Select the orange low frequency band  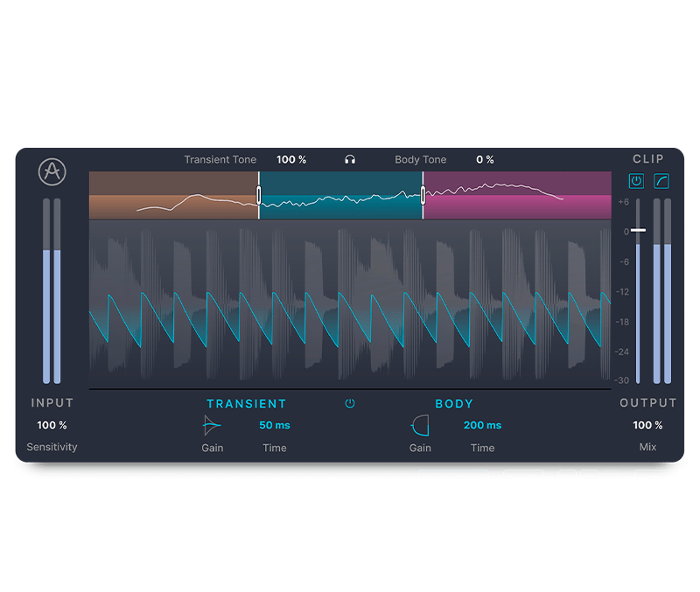(x=173, y=195)
